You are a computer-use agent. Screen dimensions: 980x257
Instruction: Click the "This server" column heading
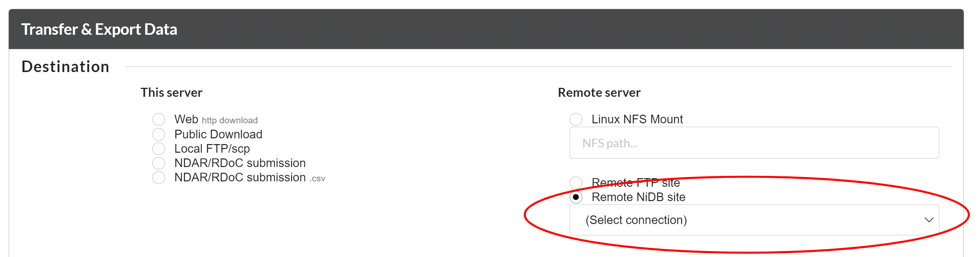pos(171,92)
